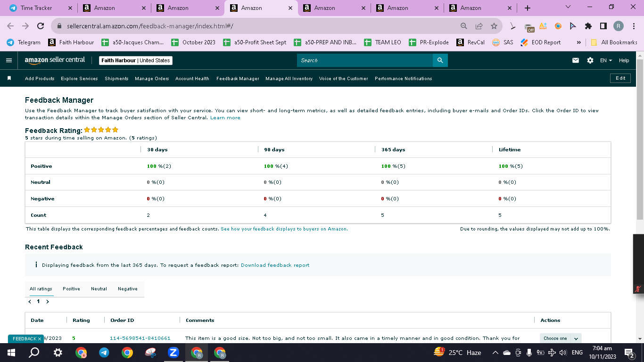Click the search magnifier button in Seller Central
The image size is (644, 362).
(440, 60)
